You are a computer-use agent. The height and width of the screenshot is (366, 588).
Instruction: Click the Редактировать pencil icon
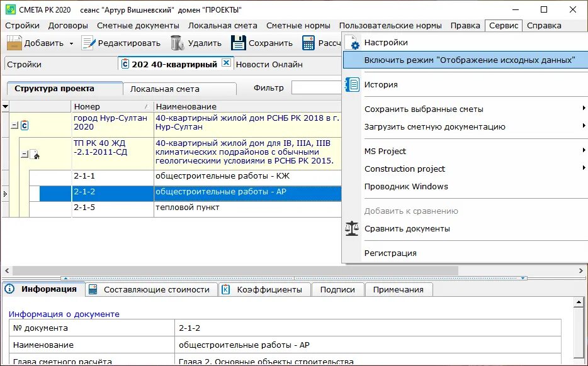coord(89,43)
